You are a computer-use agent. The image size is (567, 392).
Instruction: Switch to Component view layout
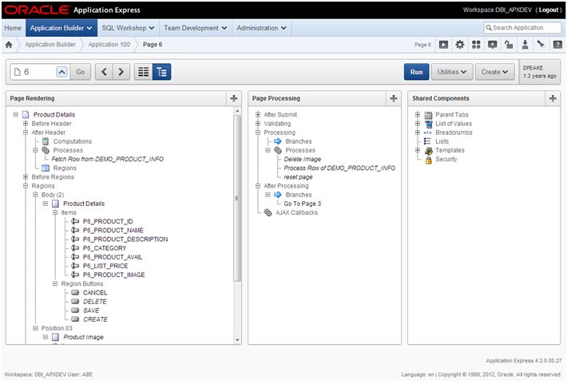[x=143, y=72]
